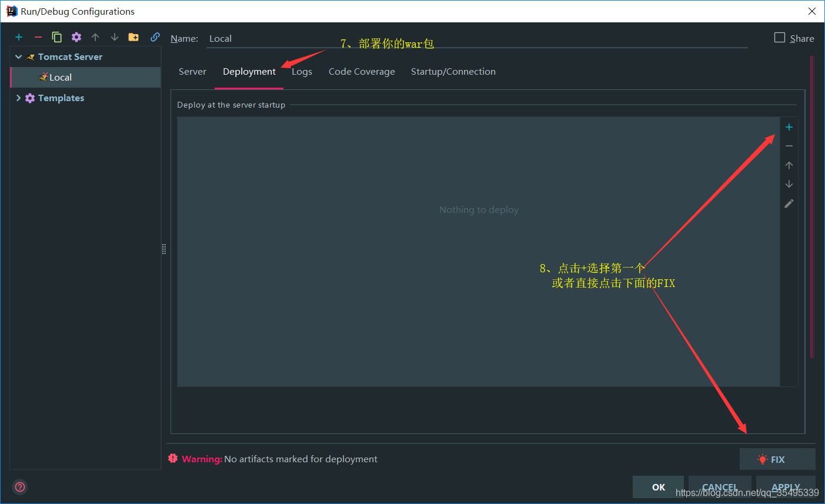Open help with question mark icon
This screenshot has height=504, width=825.
[x=20, y=487]
